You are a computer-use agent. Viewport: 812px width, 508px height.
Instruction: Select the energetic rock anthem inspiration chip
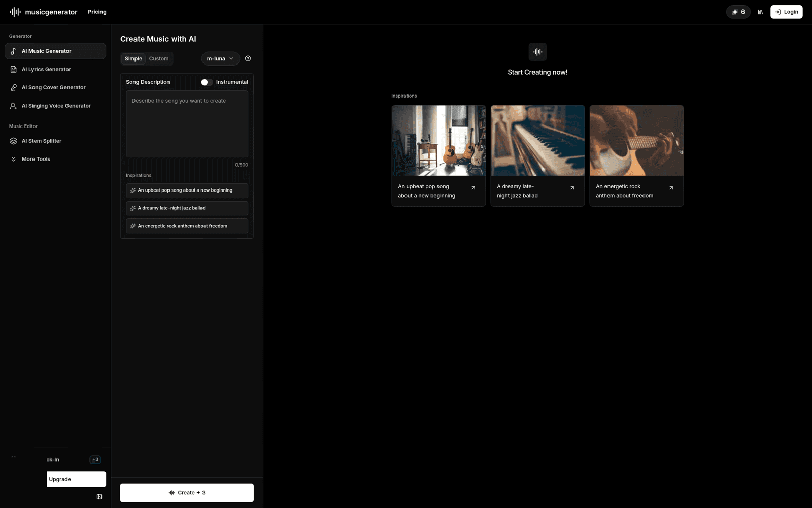(x=187, y=226)
